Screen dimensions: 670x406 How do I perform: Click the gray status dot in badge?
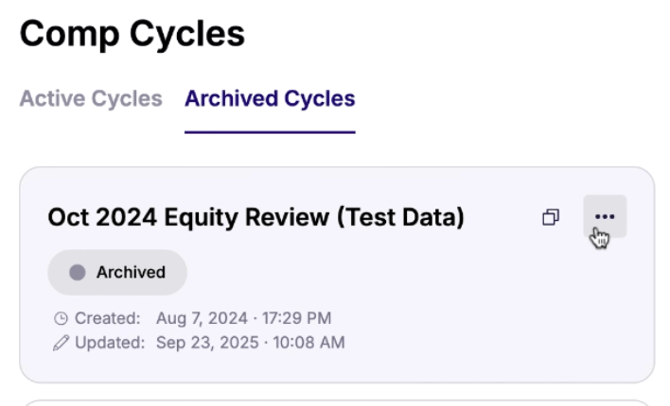click(x=77, y=272)
